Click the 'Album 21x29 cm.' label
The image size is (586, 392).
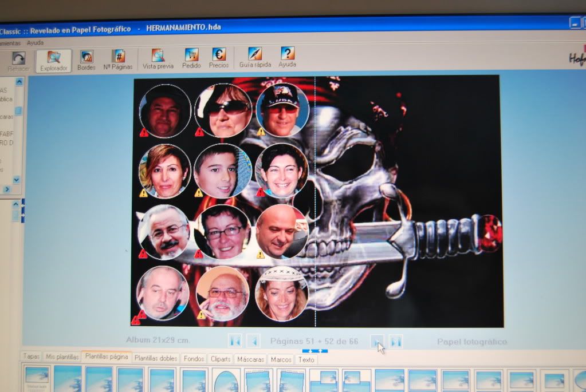[158, 340]
